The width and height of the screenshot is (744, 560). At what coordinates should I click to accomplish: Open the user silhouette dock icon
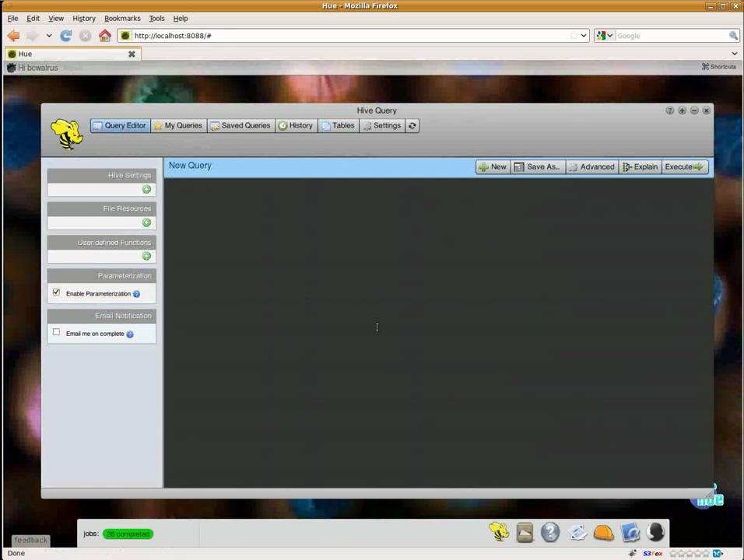click(x=655, y=532)
